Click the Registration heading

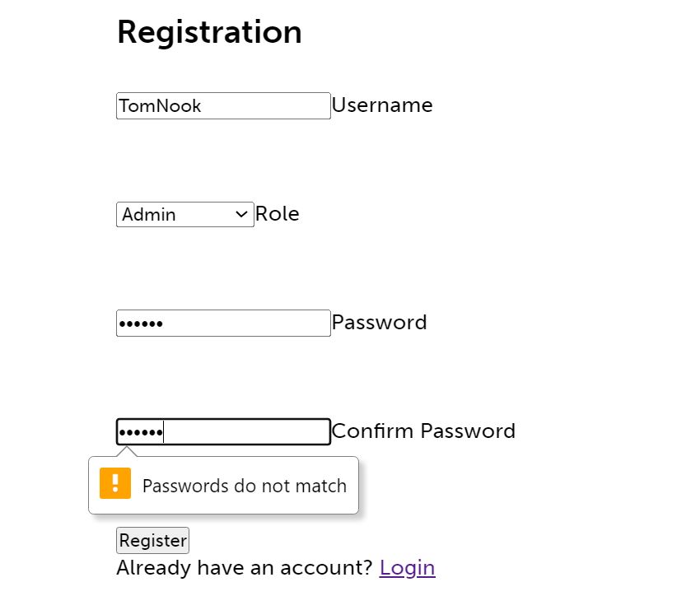[x=209, y=32]
